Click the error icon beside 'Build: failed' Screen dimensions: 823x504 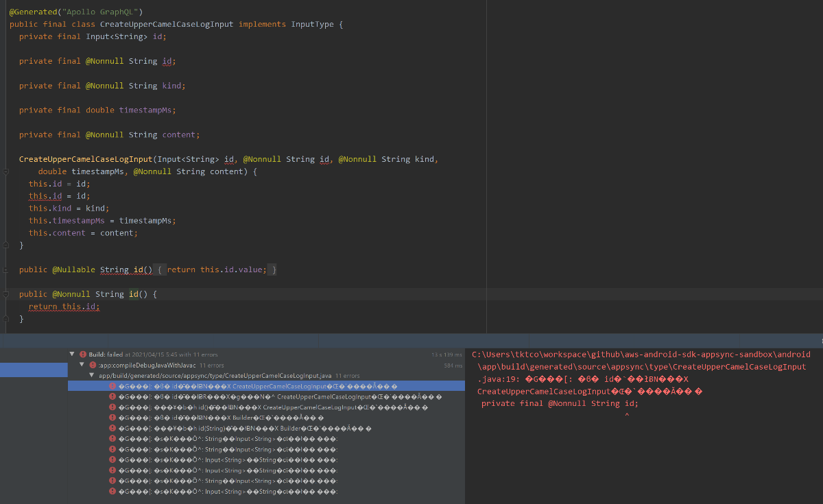(83, 355)
